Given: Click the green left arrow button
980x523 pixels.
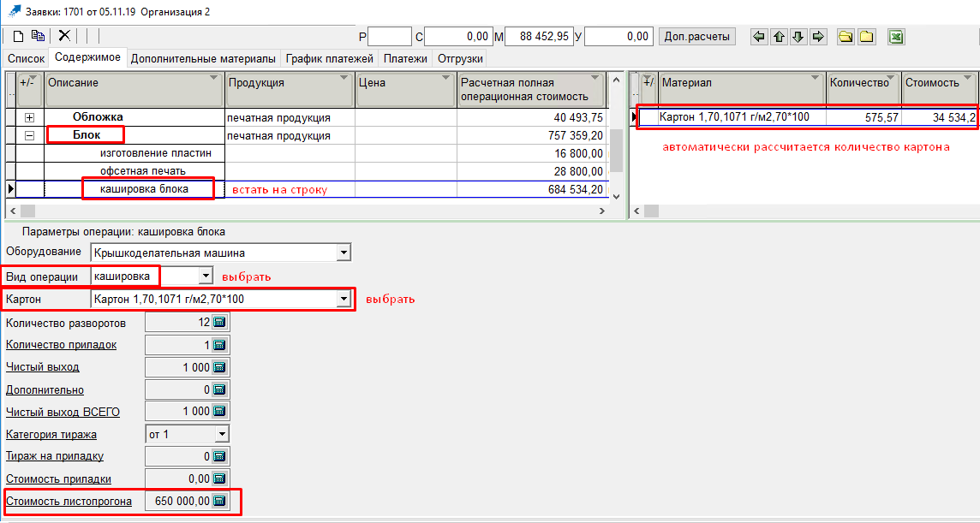Looking at the screenshot, I should pyautogui.click(x=759, y=37).
